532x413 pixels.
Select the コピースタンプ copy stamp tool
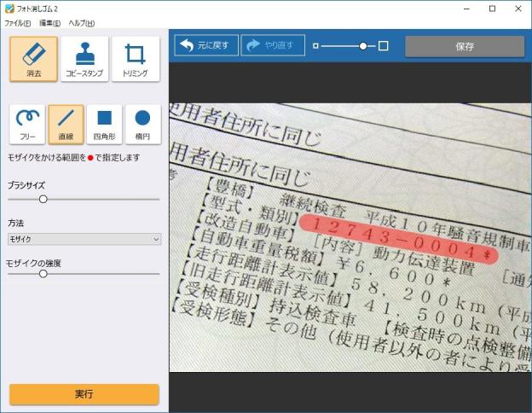[x=84, y=59]
